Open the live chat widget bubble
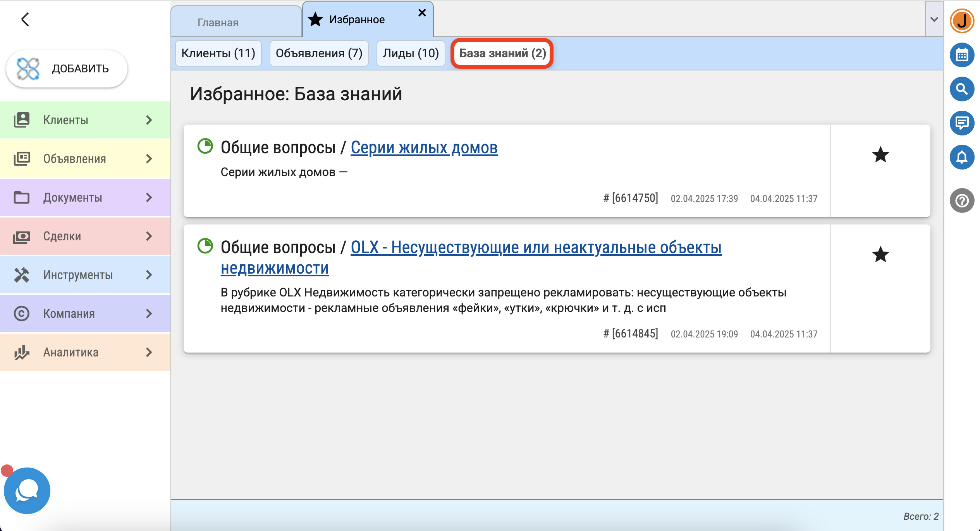This screenshot has width=980, height=531. tap(27, 491)
